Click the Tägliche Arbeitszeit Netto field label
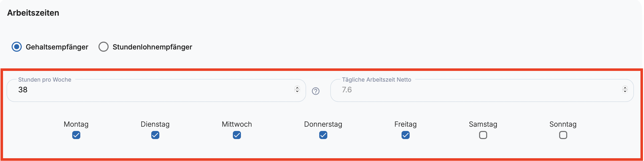This screenshot has height=161, width=644. pyautogui.click(x=376, y=80)
